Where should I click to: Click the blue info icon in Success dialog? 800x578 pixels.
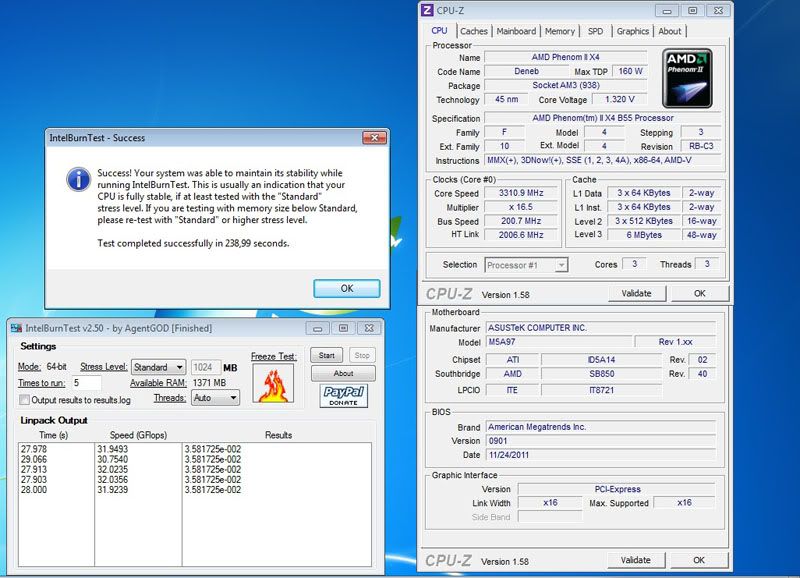(79, 180)
